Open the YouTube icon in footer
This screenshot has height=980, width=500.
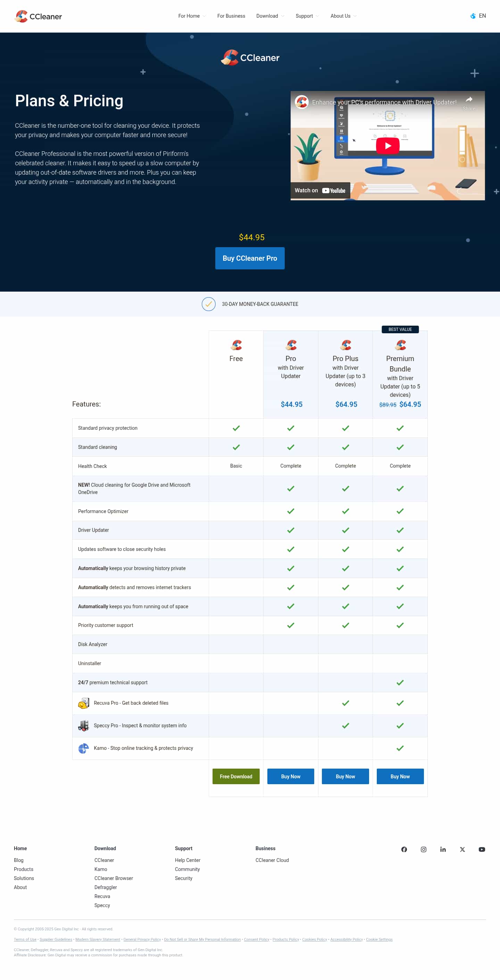(x=482, y=849)
